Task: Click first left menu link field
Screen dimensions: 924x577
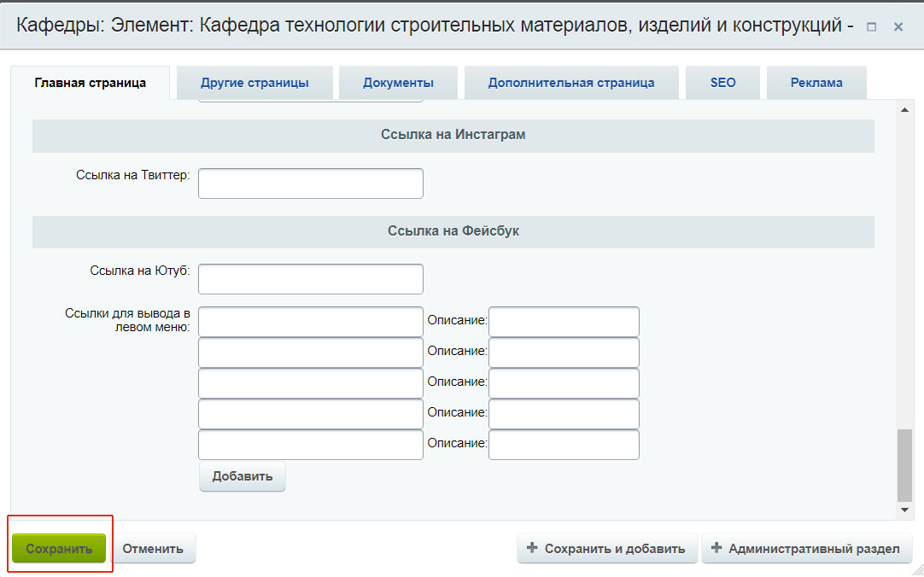Action: 311,322
